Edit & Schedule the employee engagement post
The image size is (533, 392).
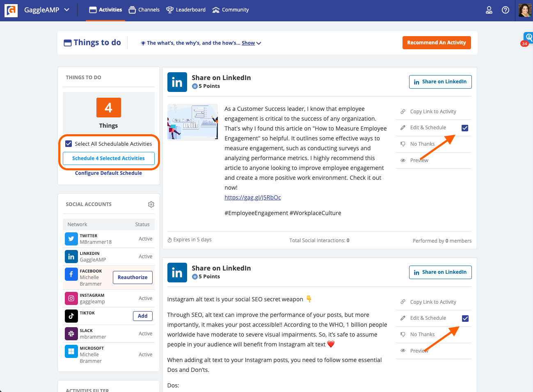[x=428, y=128]
